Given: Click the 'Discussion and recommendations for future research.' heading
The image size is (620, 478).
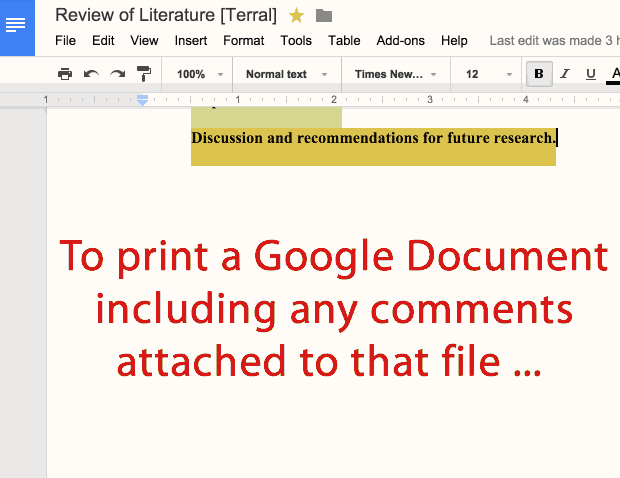Looking at the screenshot, I should point(373,138).
